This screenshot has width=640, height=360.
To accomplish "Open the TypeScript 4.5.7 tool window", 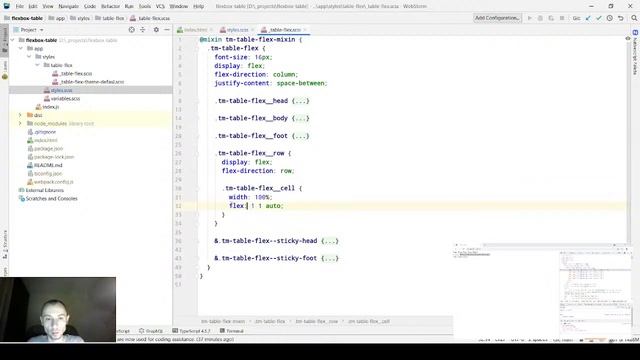I will pyautogui.click(x=191, y=331).
